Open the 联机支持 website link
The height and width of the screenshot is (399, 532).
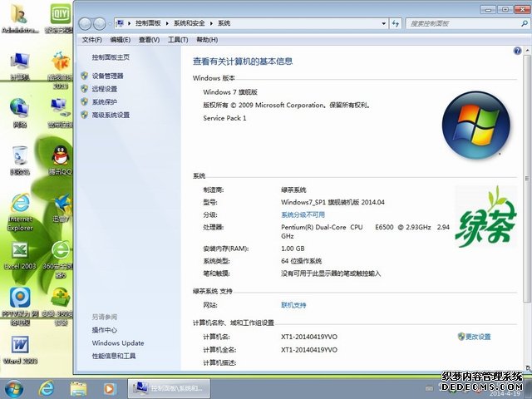(293, 305)
